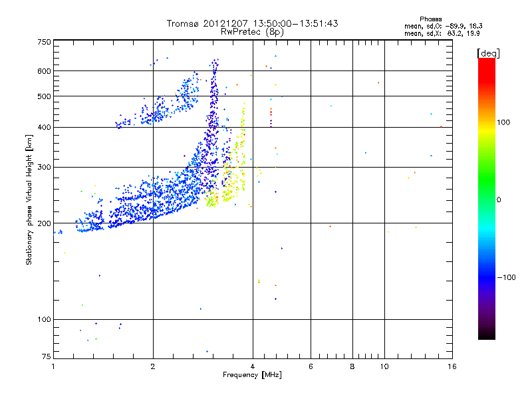Click the 'RwPretec (8p)' subtitle
Viewport: 532px width, 399px height.
(x=252, y=32)
